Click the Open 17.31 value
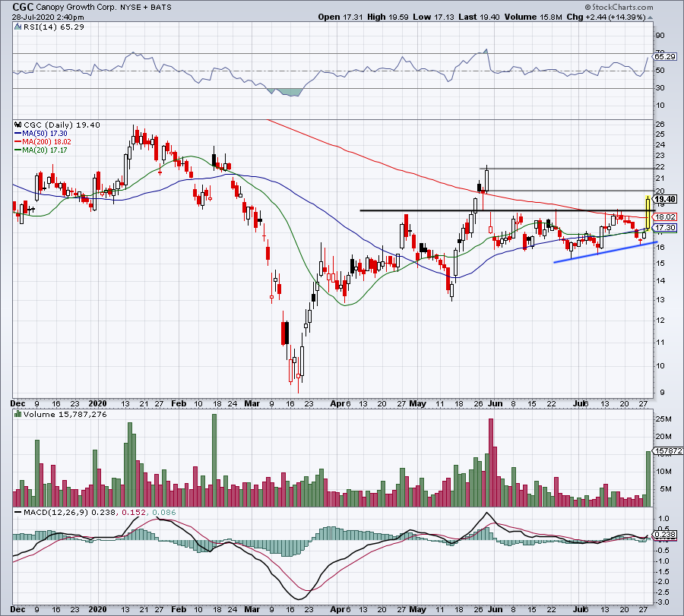The image size is (684, 616). click(x=340, y=17)
